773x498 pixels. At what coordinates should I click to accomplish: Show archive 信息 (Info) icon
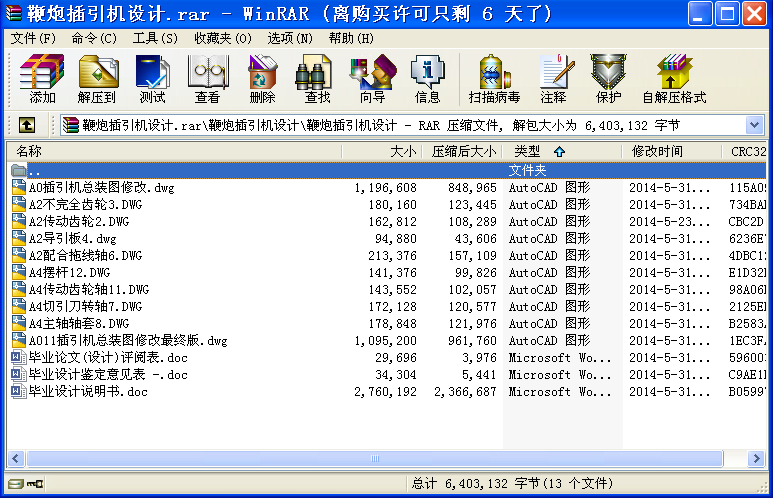[x=427, y=79]
